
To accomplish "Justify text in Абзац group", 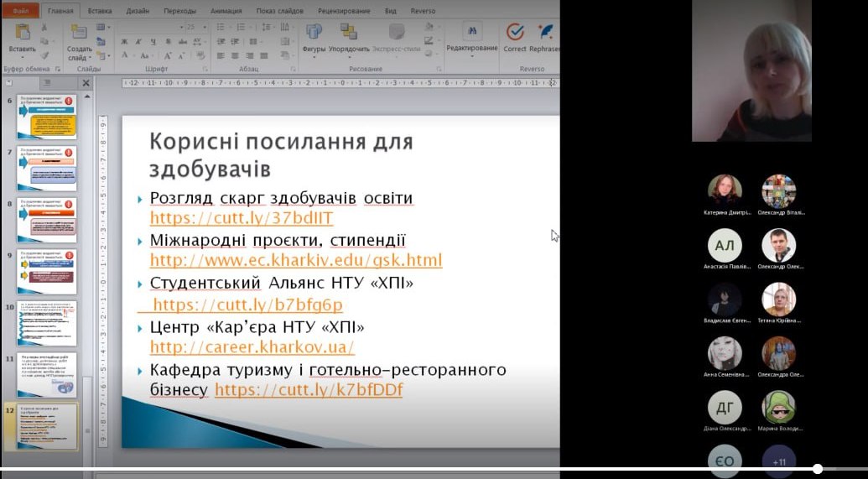I will tap(263, 55).
